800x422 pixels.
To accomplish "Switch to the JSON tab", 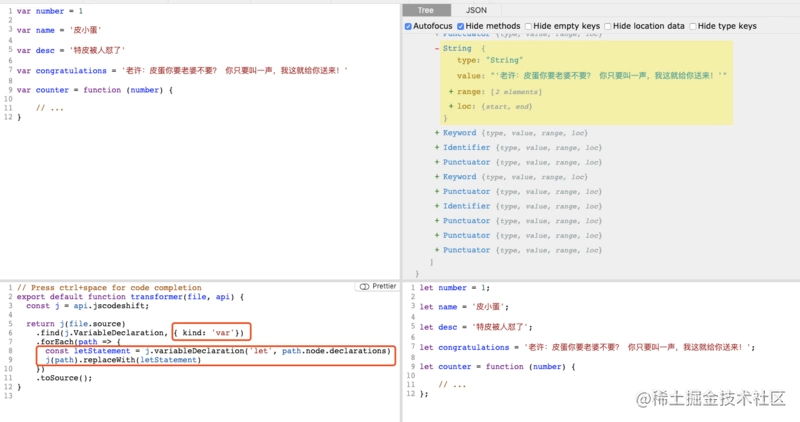I will pos(476,10).
